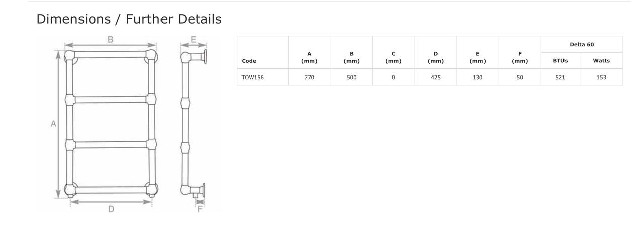
Task: Select the Code column header
Action: (x=249, y=61)
